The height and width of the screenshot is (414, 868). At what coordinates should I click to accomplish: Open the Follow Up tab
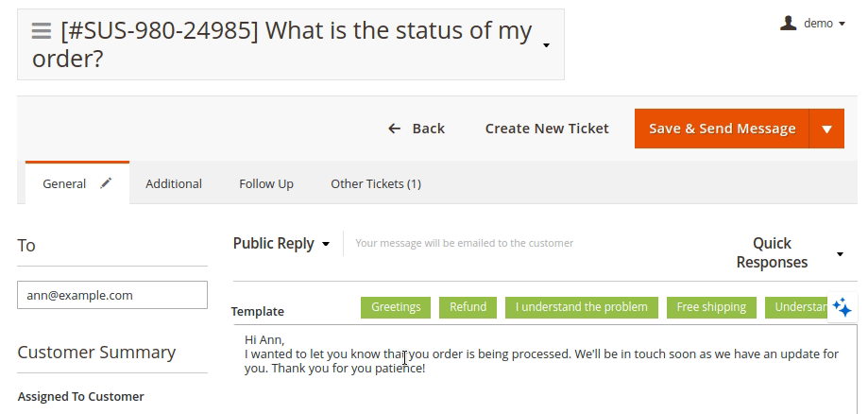tap(266, 183)
